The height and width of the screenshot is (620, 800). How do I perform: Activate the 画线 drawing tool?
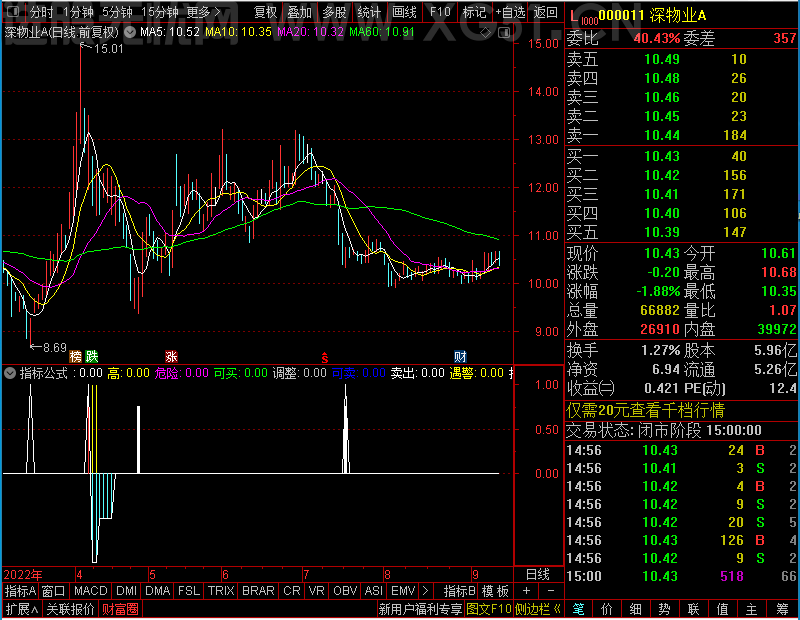point(404,11)
